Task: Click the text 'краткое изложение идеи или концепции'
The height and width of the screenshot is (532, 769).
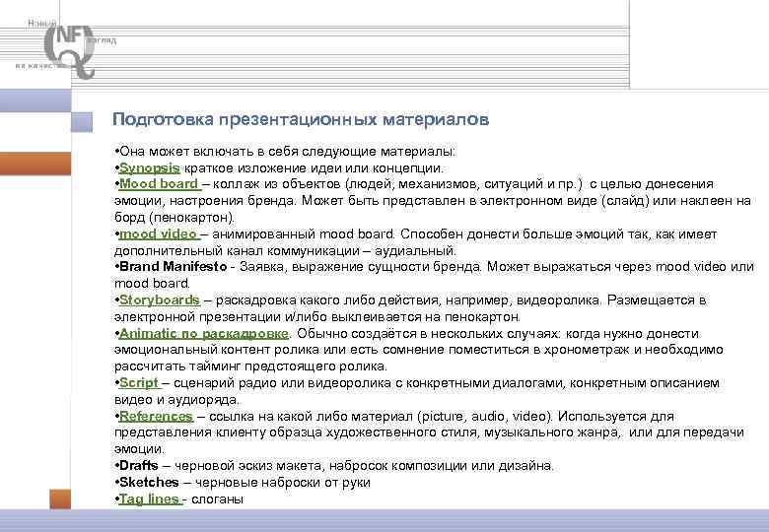Action: pos(314,168)
